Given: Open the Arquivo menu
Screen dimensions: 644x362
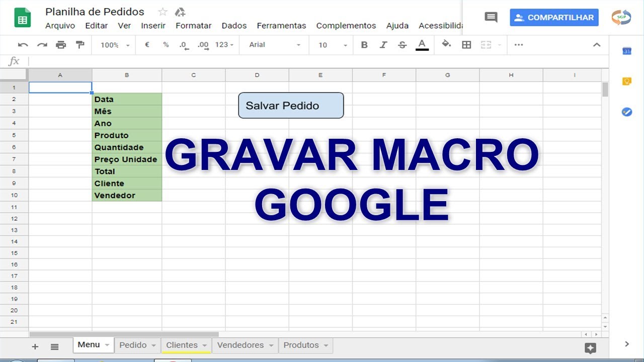Looking at the screenshot, I should click(60, 26).
